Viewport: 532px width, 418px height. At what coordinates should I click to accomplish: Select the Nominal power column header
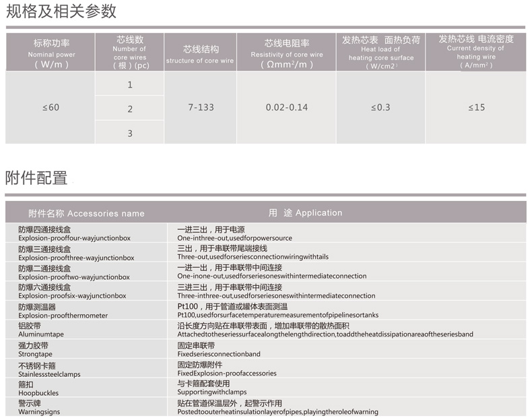tap(51, 53)
